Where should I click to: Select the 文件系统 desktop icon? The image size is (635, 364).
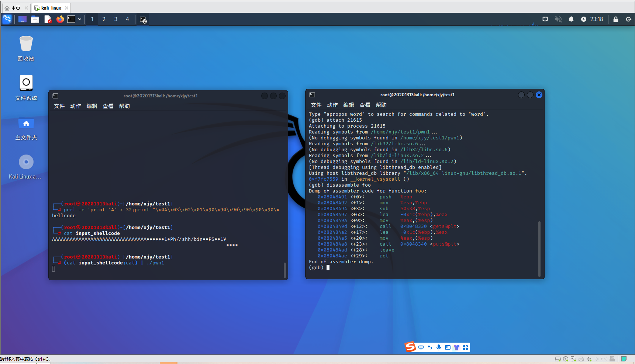coord(26,88)
